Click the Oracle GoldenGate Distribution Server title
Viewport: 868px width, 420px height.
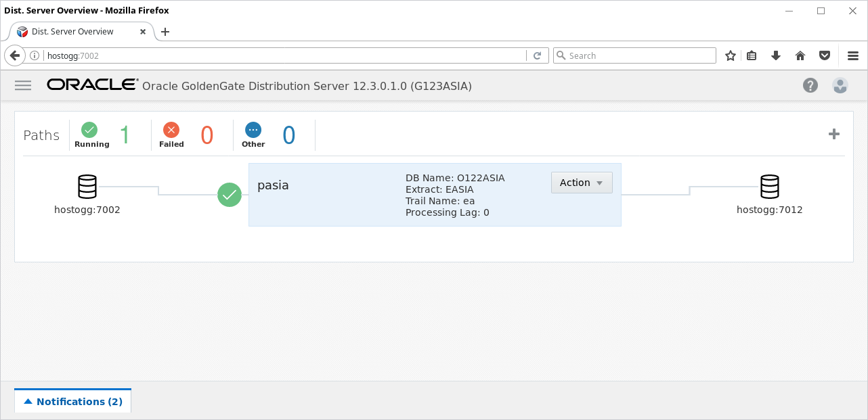click(x=307, y=86)
